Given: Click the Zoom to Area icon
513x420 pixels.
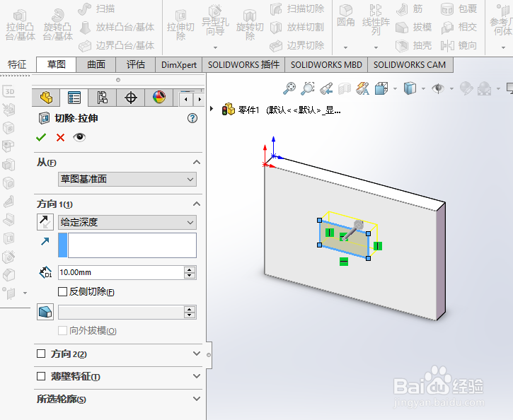Looking at the screenshot, I should (308, 88).
